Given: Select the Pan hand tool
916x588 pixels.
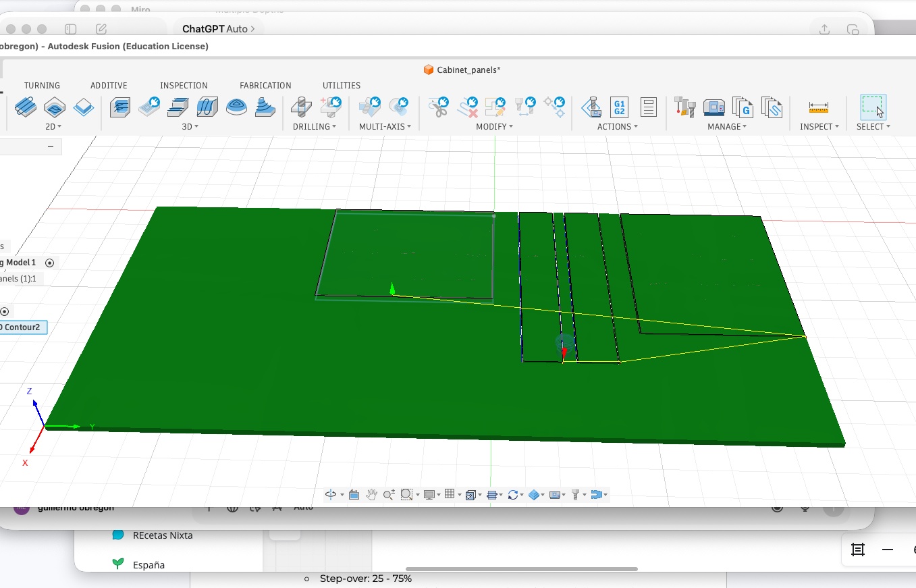Looking at the screenshot, I should click(x=371, y=495).
